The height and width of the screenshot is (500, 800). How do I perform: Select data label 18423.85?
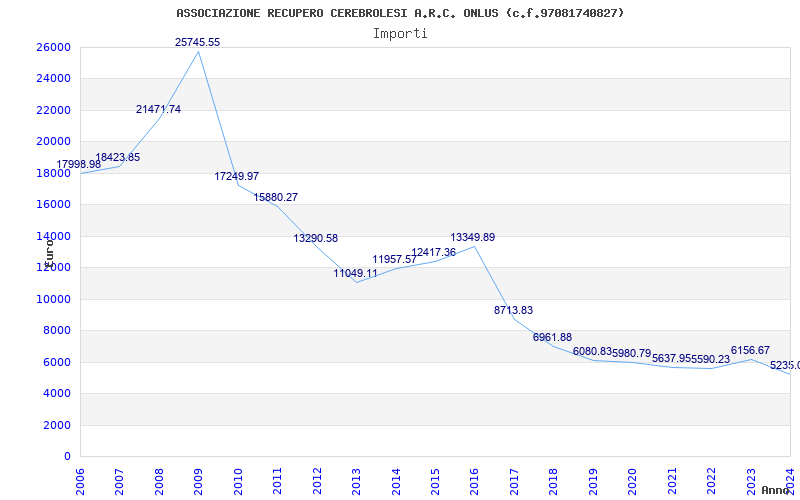pyautogui.click(x=117, y=157)
